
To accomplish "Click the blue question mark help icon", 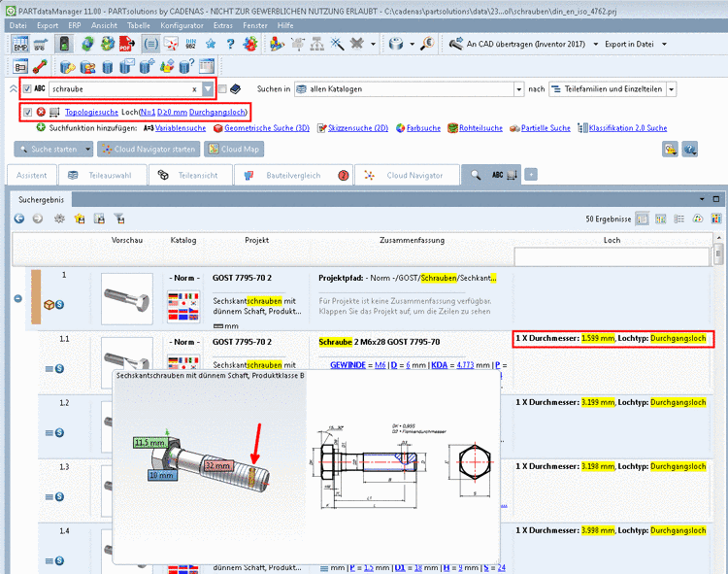I will [230, 44].
